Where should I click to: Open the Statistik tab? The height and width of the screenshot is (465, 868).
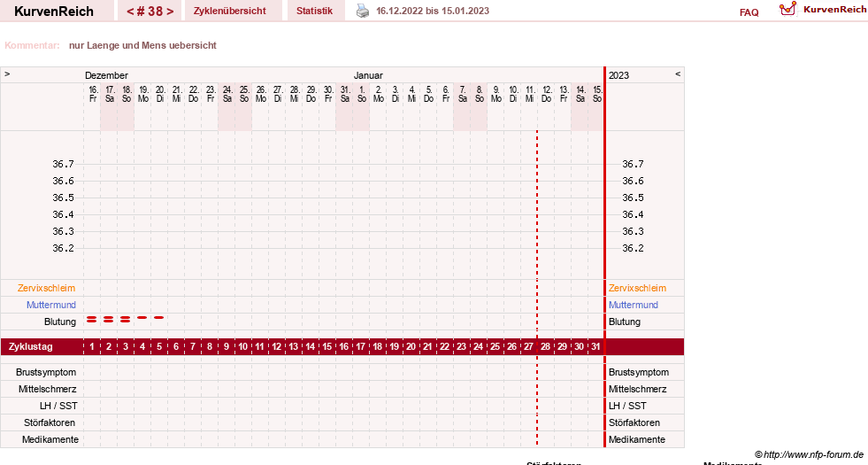click(314, 12)
